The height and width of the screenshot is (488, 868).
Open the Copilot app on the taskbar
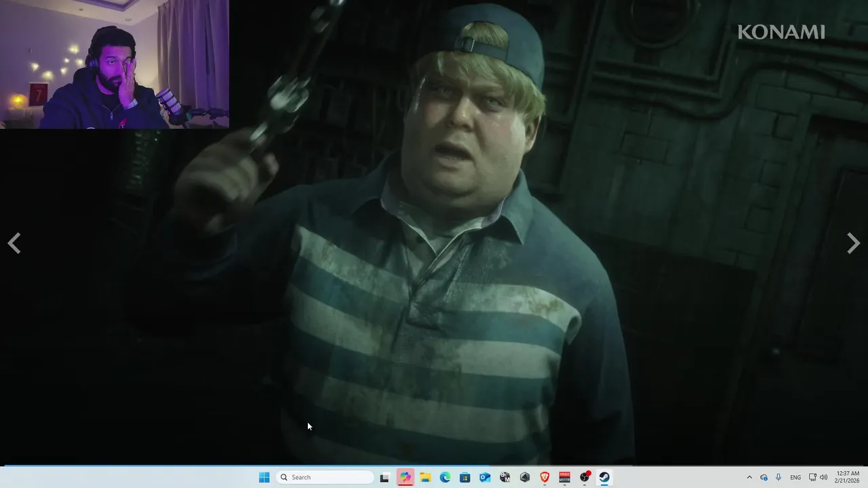pos(405,477)
